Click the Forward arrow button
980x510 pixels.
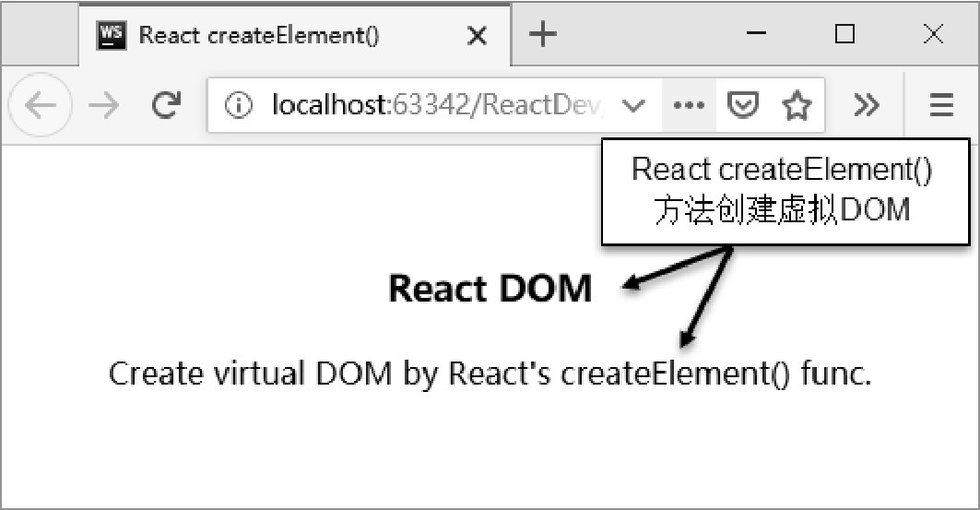pos(104,105)
